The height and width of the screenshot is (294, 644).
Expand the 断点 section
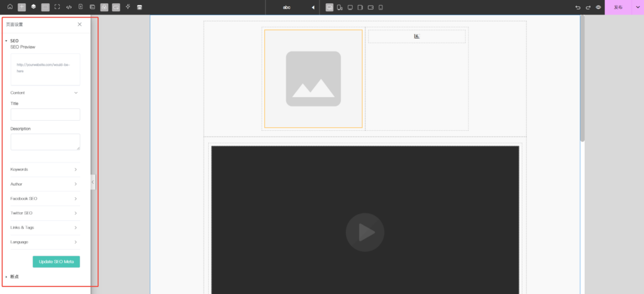click(14, 276)
